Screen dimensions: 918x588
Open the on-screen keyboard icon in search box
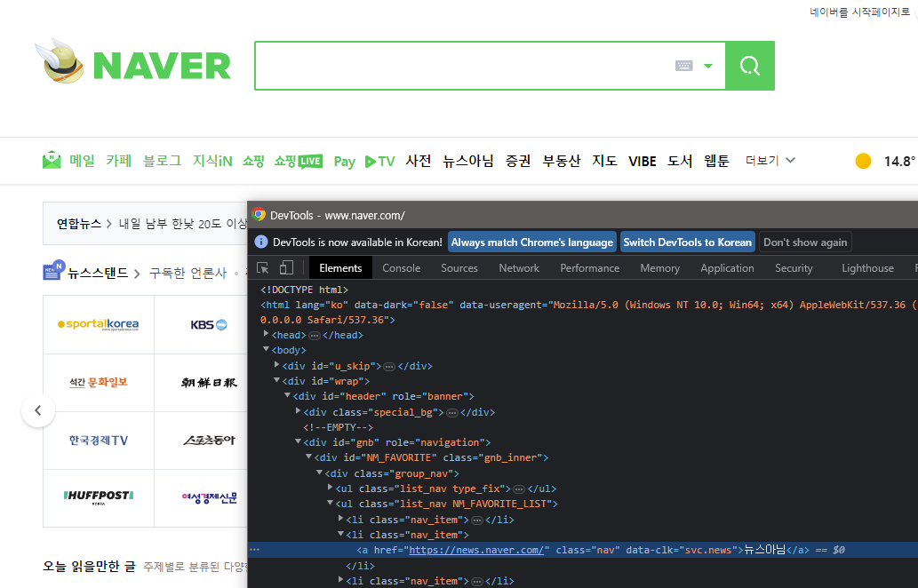click(683, 66)
